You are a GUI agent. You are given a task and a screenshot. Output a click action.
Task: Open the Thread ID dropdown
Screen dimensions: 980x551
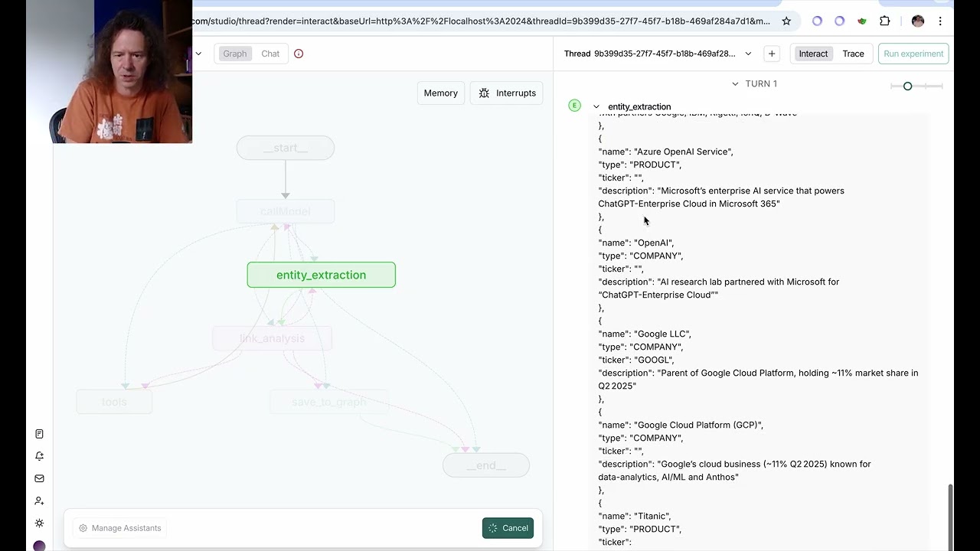(748, 54)
